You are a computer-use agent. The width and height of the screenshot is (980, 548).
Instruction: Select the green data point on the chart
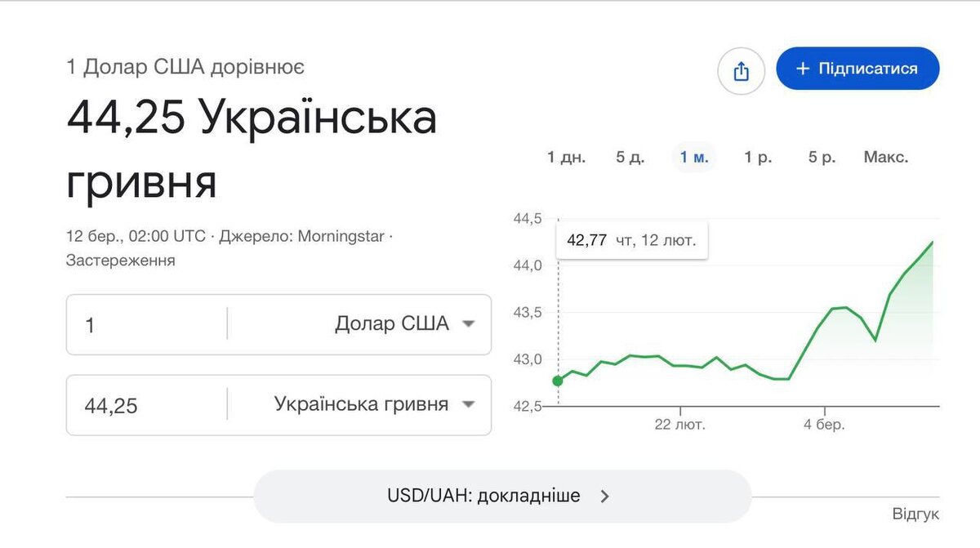(558, 379)
